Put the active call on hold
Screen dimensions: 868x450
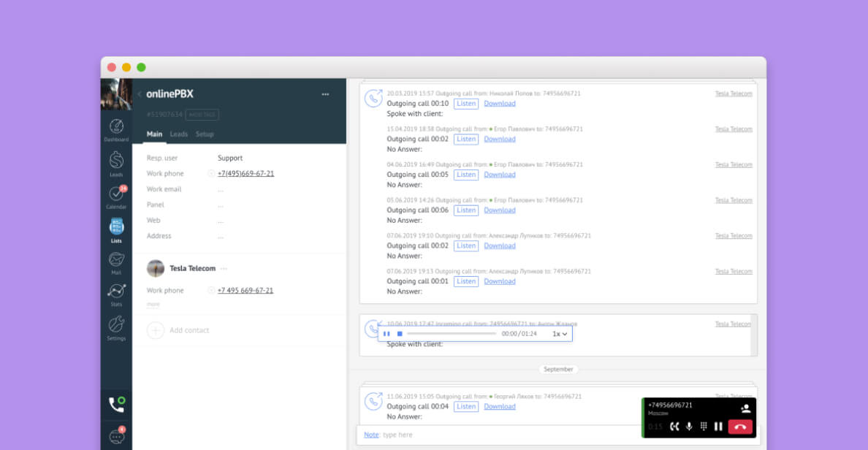pos(719,426)
